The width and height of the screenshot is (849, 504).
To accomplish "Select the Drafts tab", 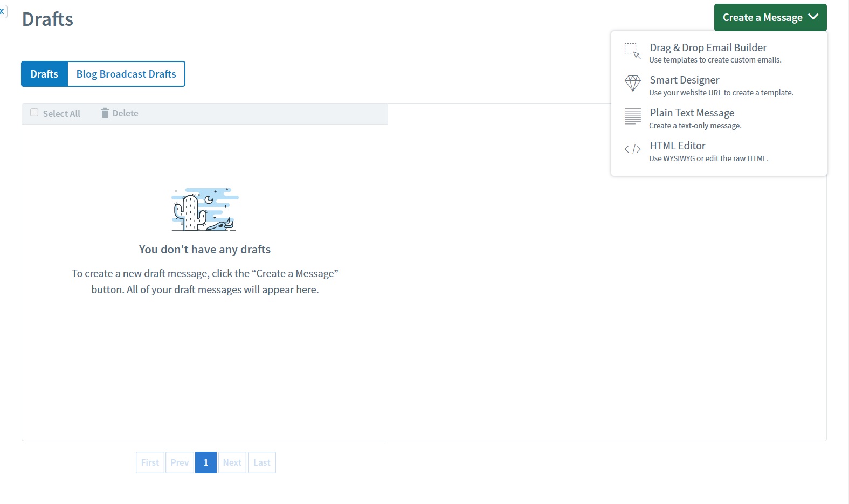I will (44, 74).
